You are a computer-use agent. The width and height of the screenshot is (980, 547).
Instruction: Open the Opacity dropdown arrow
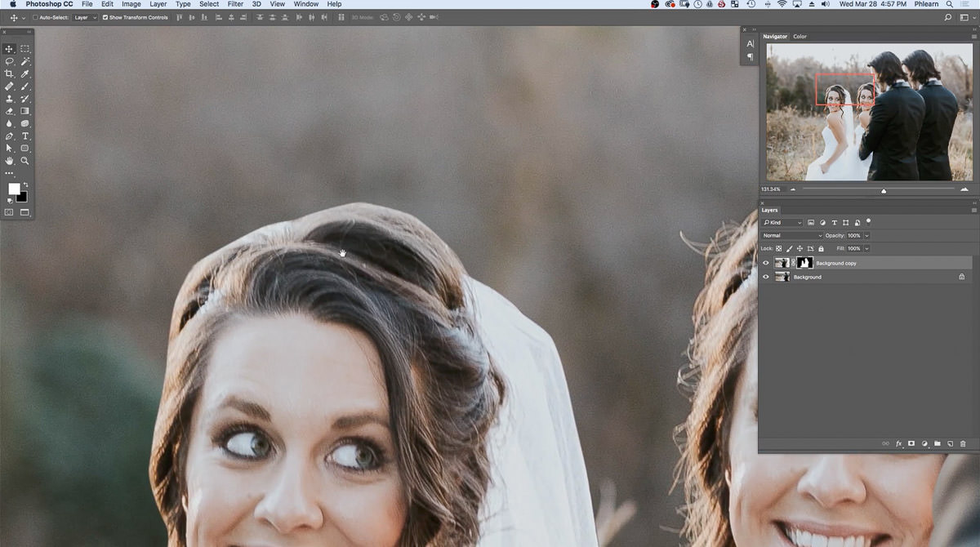(x=866, y=235)
